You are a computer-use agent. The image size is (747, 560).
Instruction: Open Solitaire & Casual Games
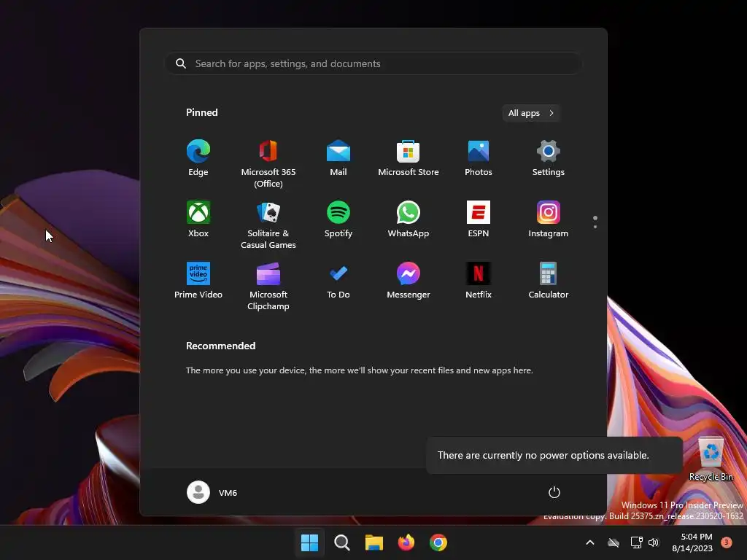point(268,225)
